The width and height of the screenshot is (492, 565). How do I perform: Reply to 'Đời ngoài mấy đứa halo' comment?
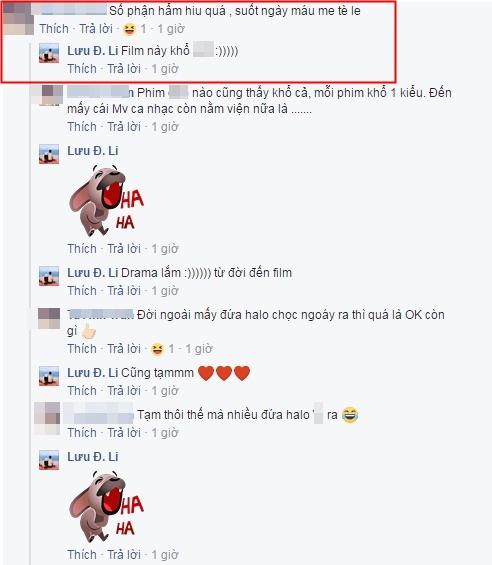tap(124, 349)
